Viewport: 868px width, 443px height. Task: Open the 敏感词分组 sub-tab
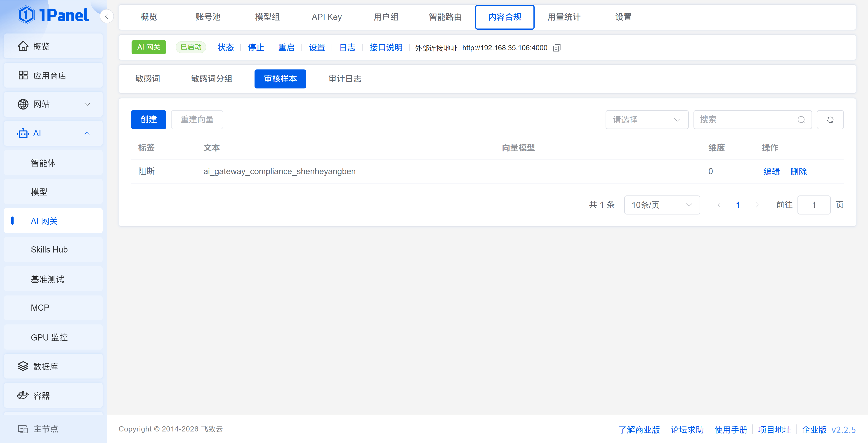(x=212, y=79)
